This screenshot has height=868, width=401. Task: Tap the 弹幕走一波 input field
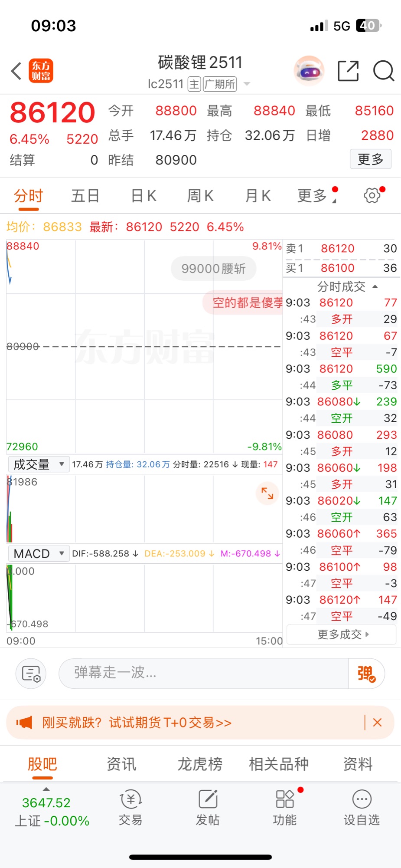(204, 673)
